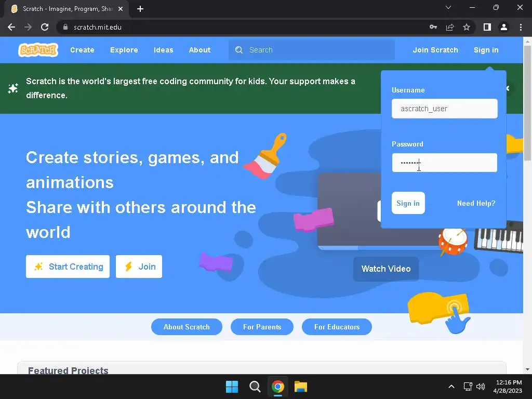Click the Scratch logo in navbar
Viewport: 532px width, 399px height.
(x=38, y=50)
